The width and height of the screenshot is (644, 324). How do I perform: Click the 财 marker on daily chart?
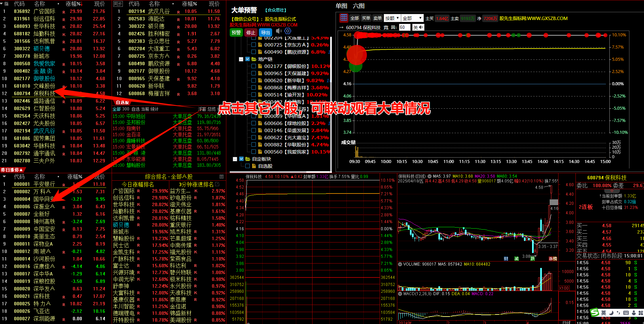point(506,259)
